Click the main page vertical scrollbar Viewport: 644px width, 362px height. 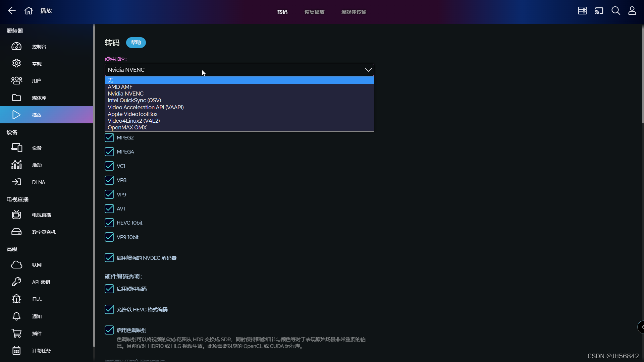point(643,74)
